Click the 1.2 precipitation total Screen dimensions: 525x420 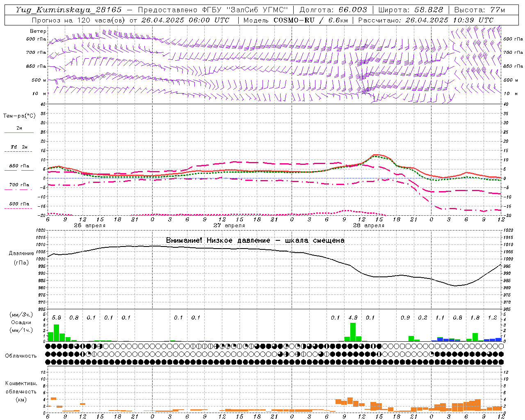click(492, 318)
